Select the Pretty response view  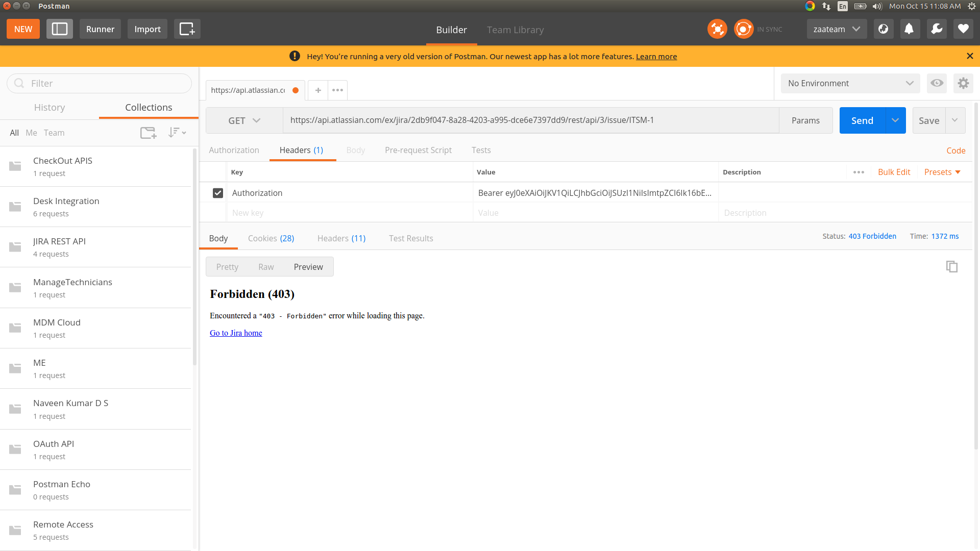point(227,267)
